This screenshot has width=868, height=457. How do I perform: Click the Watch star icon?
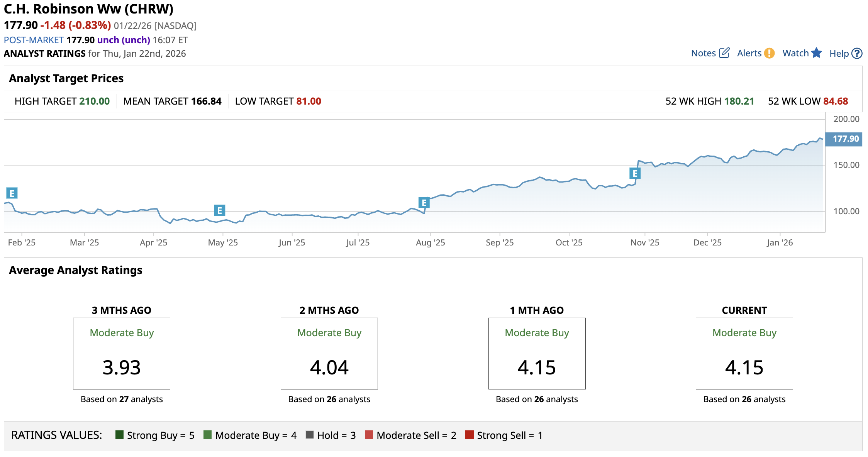tap(816, 53)
